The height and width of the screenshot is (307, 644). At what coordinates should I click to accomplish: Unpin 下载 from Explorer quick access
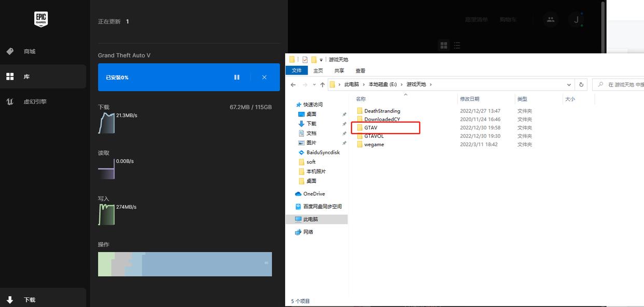click(344, 124)
